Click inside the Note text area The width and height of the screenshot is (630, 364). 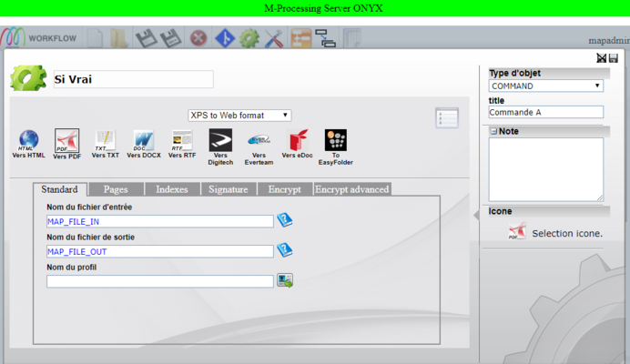(x=545, y=169)
